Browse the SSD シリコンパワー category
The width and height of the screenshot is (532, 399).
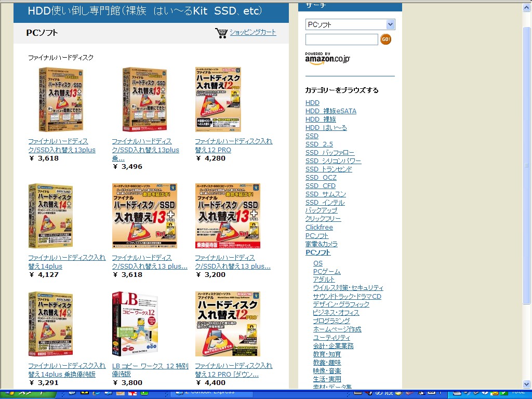333,161
